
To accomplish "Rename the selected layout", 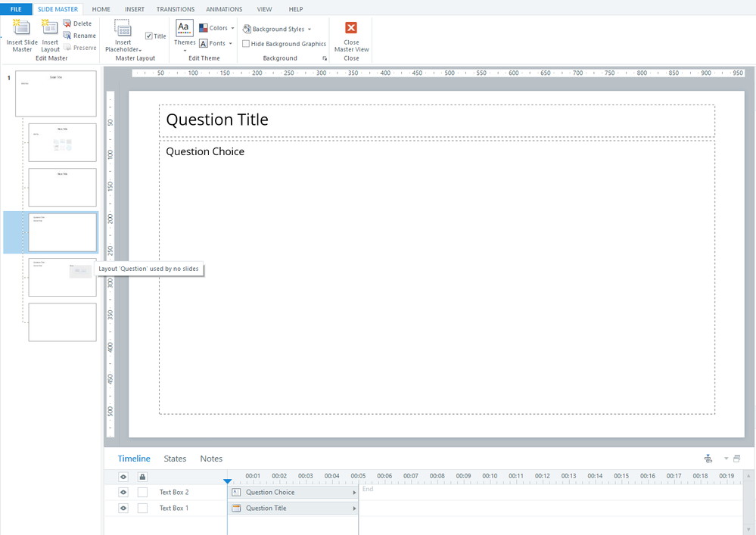I will coord(79,36).
